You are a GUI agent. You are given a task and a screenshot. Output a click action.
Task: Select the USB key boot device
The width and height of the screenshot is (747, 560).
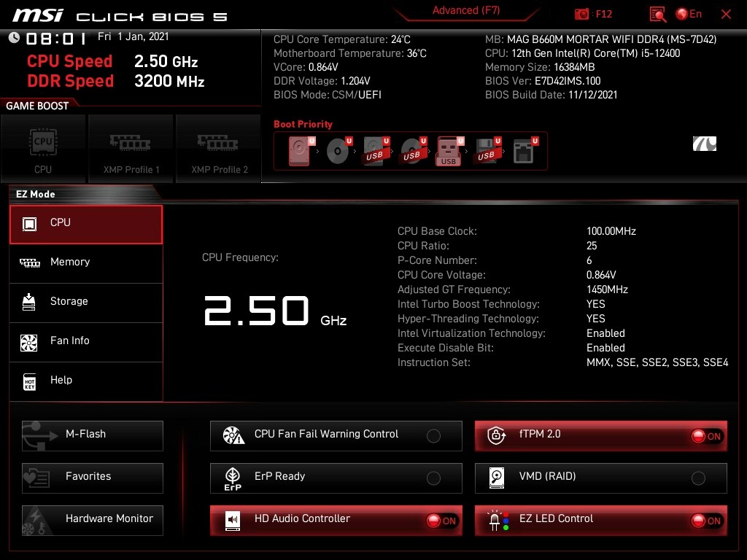click(x=449, y=152)
